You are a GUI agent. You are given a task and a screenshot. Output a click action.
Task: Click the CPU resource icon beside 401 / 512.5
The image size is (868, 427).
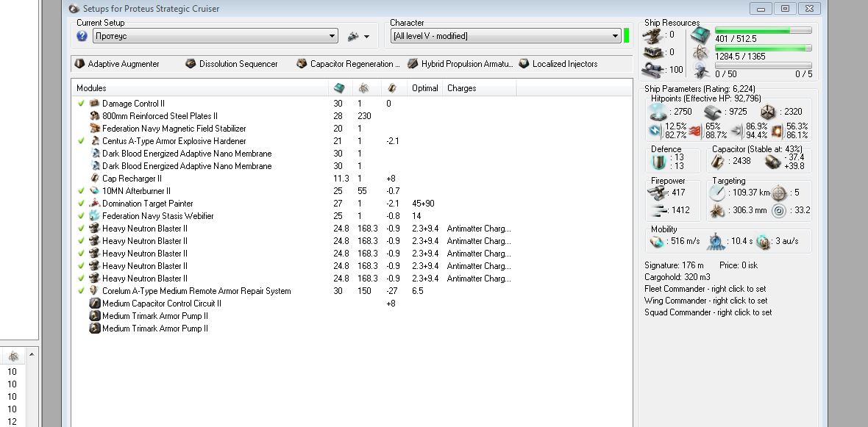pyautogui.click(x=700, y=35)
